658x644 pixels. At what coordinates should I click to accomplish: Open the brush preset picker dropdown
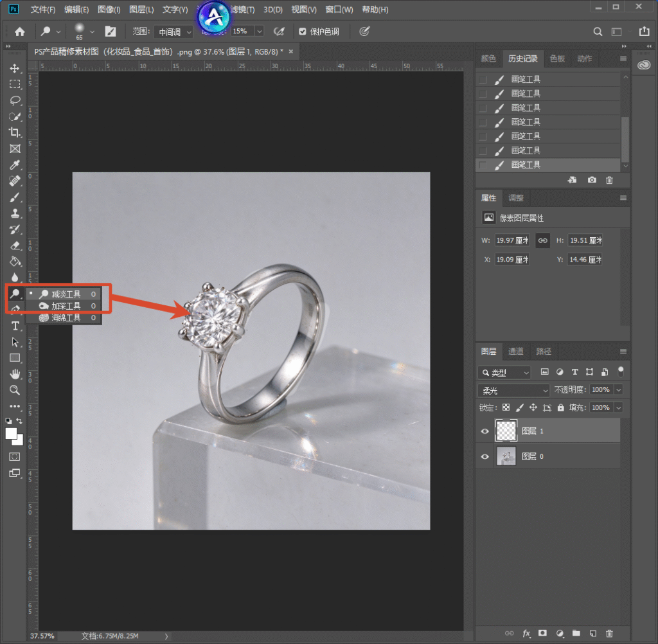pyautogui.click(x=92, y=31)
